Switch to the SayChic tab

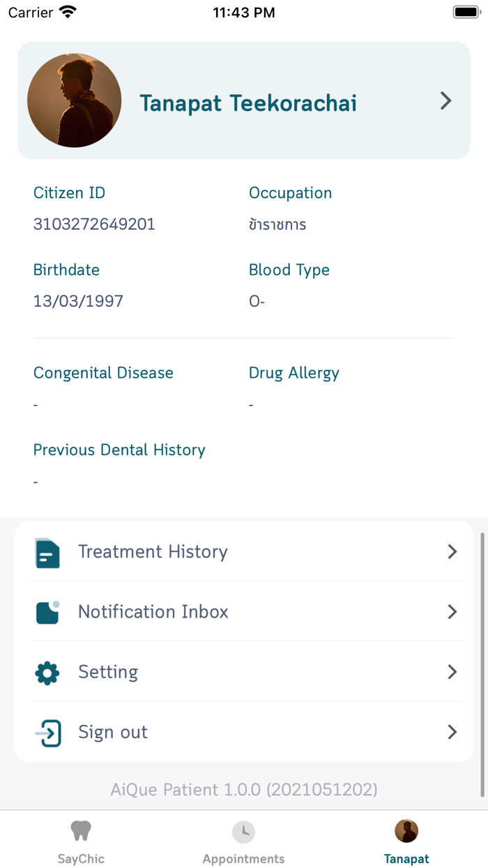pos(81,839)
